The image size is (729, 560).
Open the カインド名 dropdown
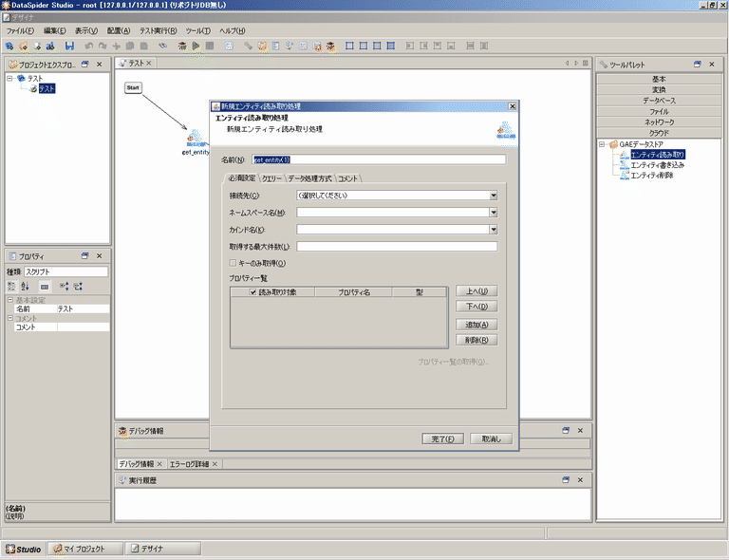[494, 229]
